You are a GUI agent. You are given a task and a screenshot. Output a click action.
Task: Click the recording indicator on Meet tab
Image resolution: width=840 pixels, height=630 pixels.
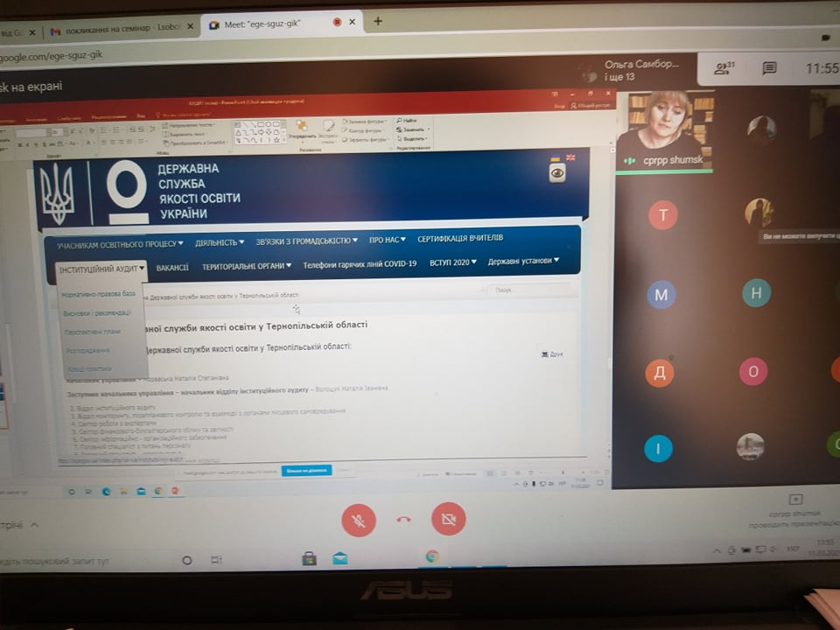(337, 22)
